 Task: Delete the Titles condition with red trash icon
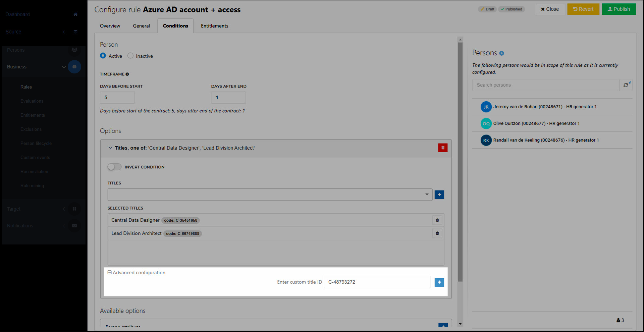click(443, 148)
